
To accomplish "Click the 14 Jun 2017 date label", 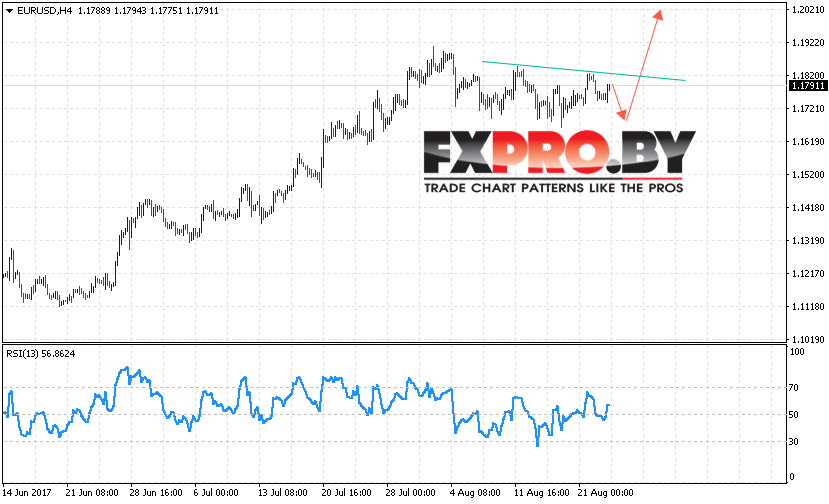I will pos(27,493).
